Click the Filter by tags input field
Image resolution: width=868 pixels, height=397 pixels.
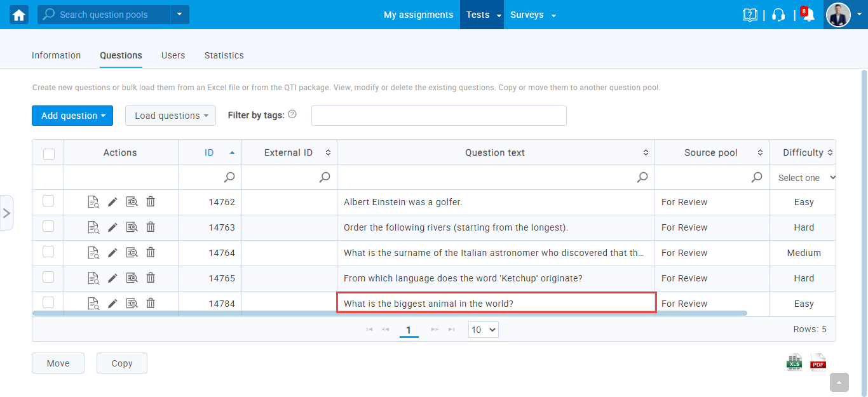point(438,116)
